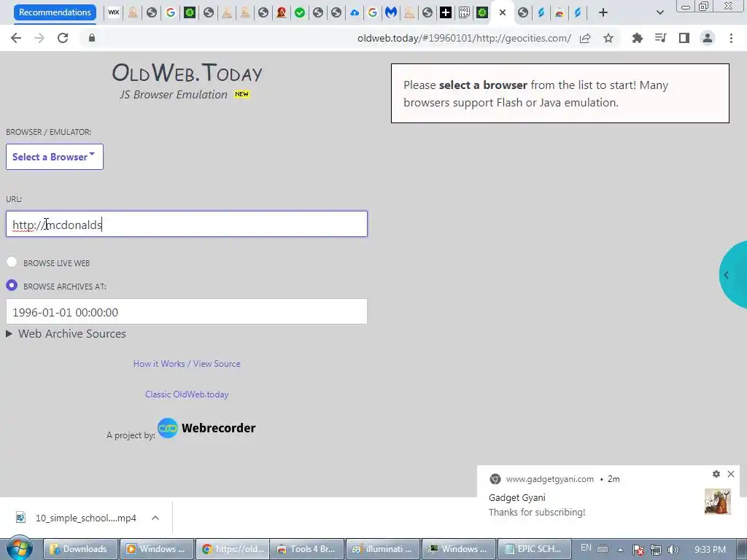Open the Chrome three-dot menu

[731, 38]
